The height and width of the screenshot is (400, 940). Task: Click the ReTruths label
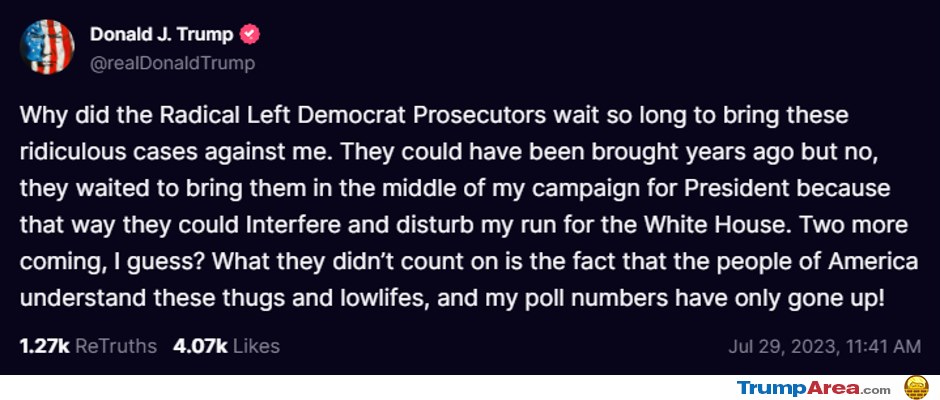click(117, 346)
